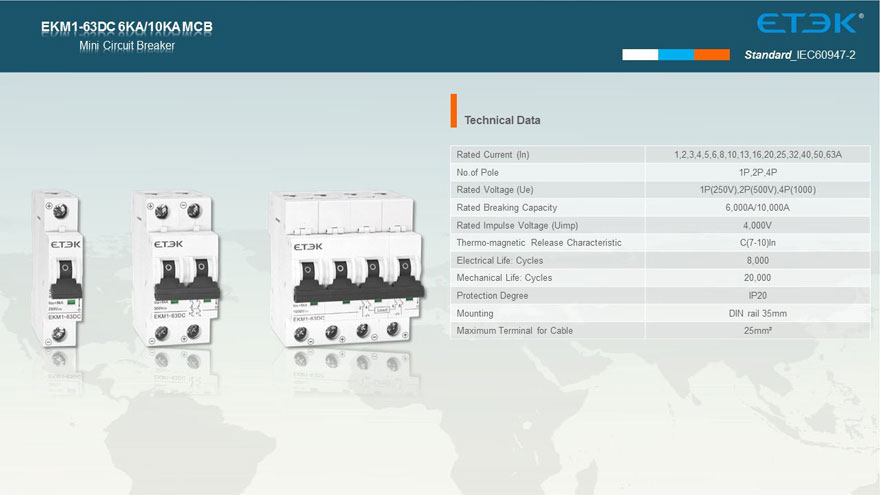Screen dimensions: 880x495
Task: Click the 'C(7-10)In' value
Action: (x=758, y=242)
